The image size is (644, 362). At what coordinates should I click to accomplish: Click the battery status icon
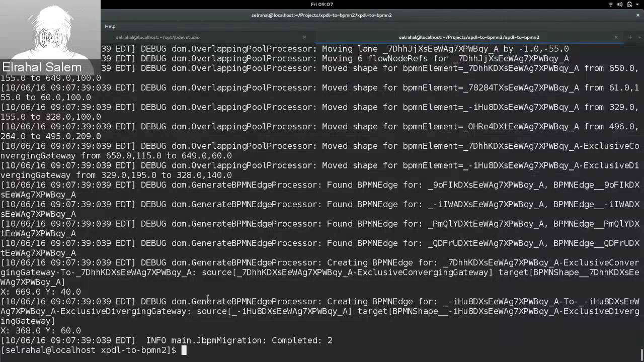(x=629, y=5)
